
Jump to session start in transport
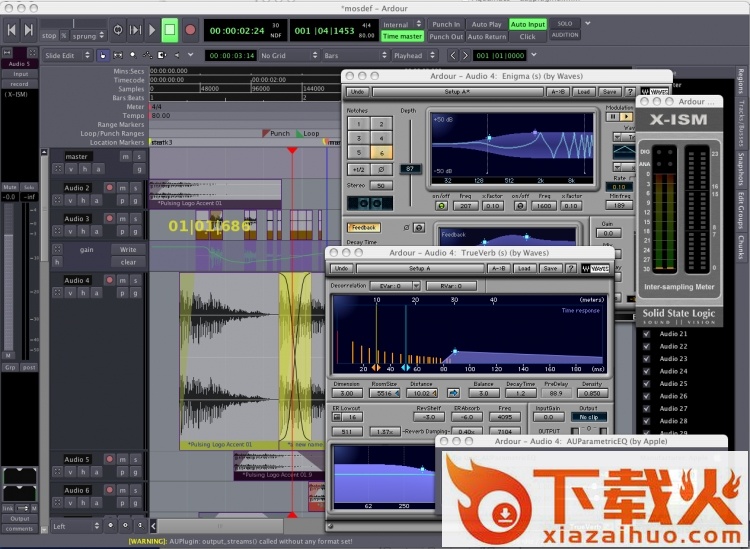(x=12, y=30)
